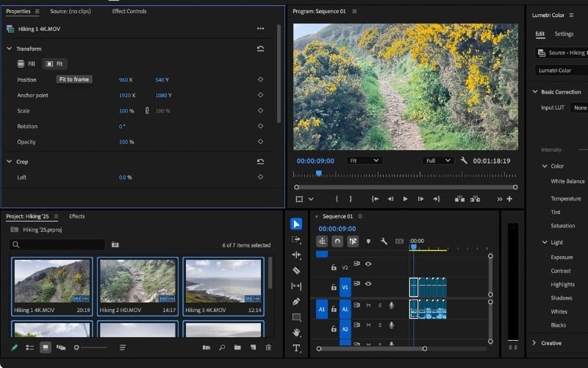Toggle V1 track output eye

tap(368, 284)
